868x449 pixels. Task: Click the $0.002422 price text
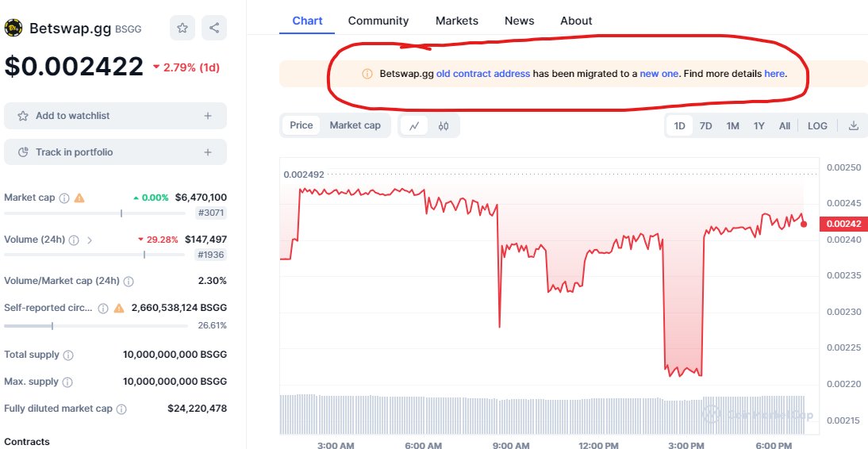click(74, 67)
